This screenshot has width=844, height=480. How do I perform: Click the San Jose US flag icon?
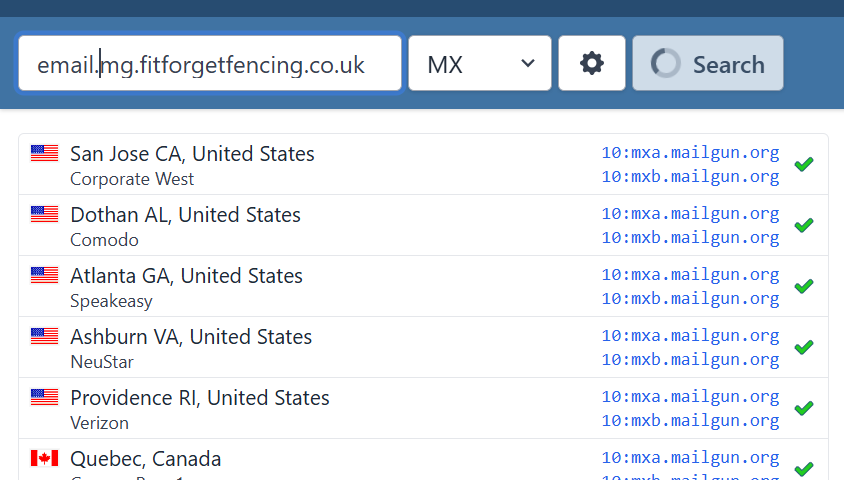44,154
